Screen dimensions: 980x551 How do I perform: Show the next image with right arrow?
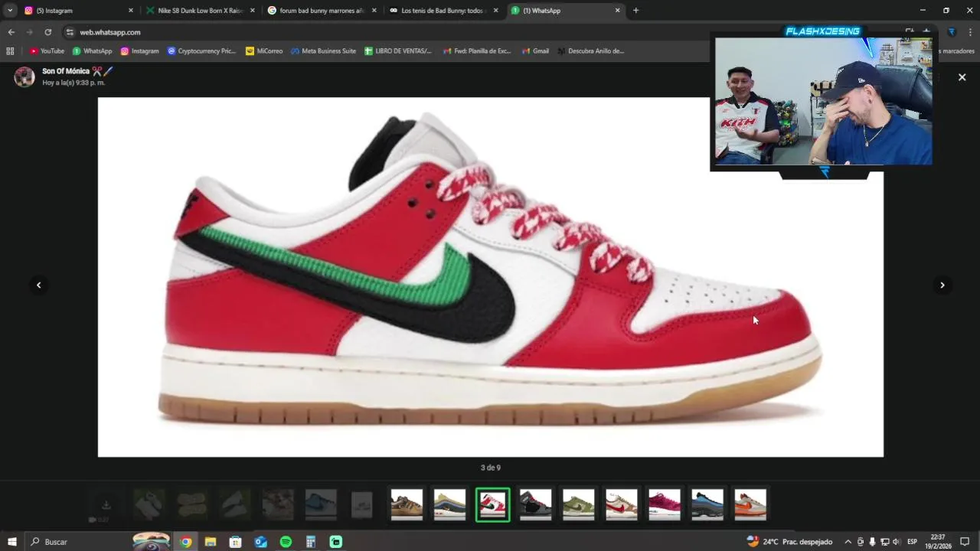click(x=942, y=285)
